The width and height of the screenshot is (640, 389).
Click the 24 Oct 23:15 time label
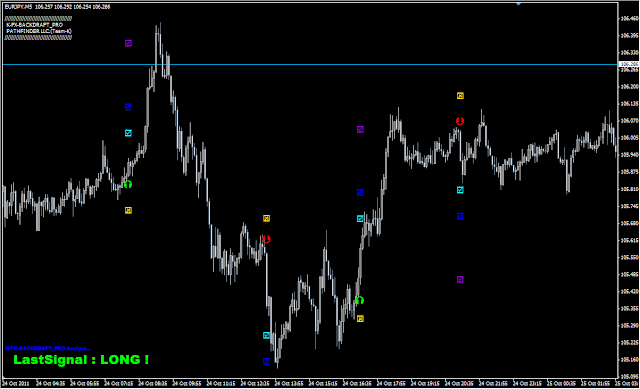pos(528,384)
